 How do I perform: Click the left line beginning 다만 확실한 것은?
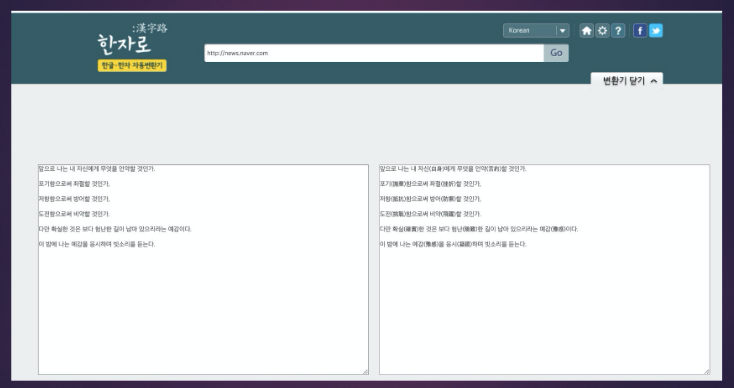point(115,229)
